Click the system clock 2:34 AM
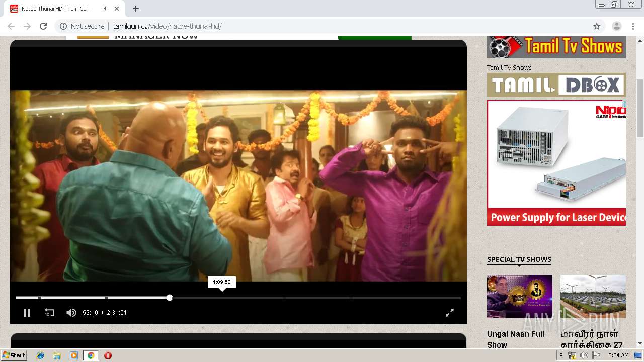The height and width of the screenshot is (362, 644). coord(618,355)
